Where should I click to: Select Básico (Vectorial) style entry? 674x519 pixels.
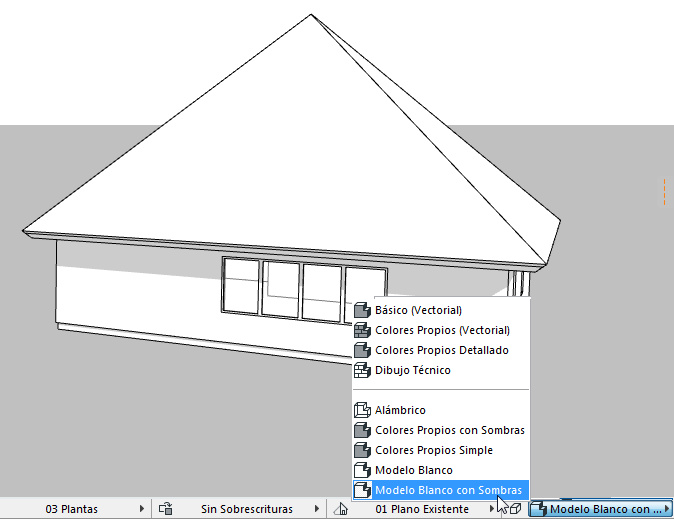(x=441, y=310)
